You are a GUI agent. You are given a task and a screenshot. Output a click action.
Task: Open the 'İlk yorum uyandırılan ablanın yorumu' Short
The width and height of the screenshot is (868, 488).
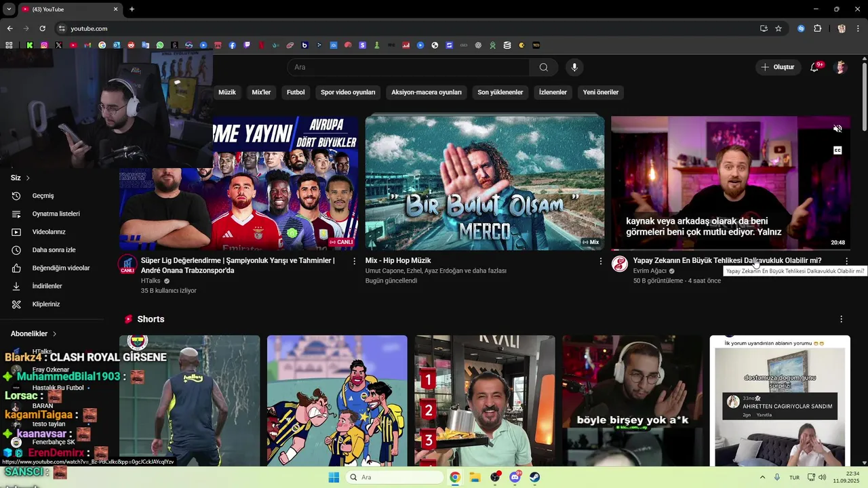click(780, 401)
